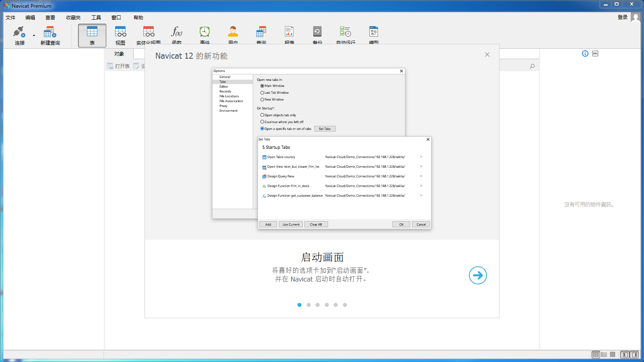Open the 工具 tools menu
The image size is (644, 362).
click(96, 17)
